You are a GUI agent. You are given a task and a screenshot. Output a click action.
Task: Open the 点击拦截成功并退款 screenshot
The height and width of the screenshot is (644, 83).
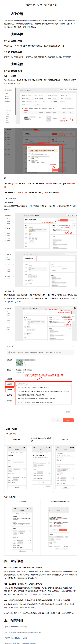(x=41, y=231)
